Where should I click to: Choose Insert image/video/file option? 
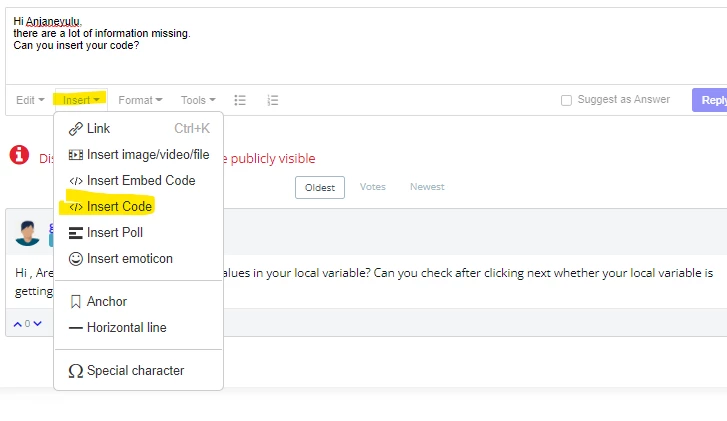pos(139,154)
